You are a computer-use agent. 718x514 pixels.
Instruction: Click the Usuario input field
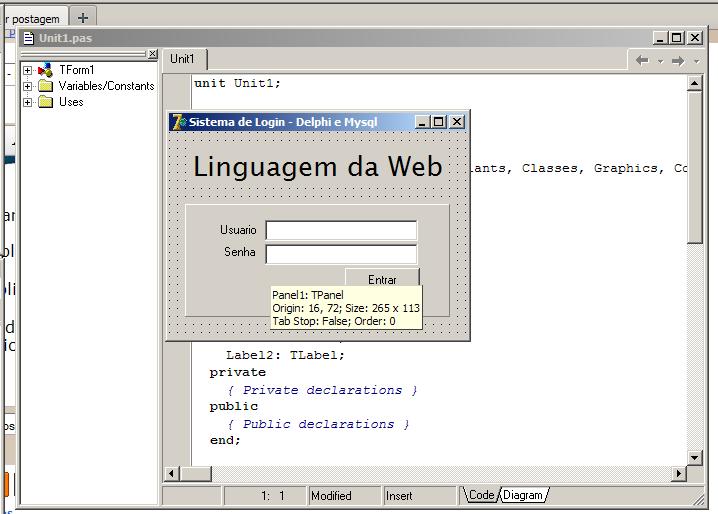coord(341,230)
